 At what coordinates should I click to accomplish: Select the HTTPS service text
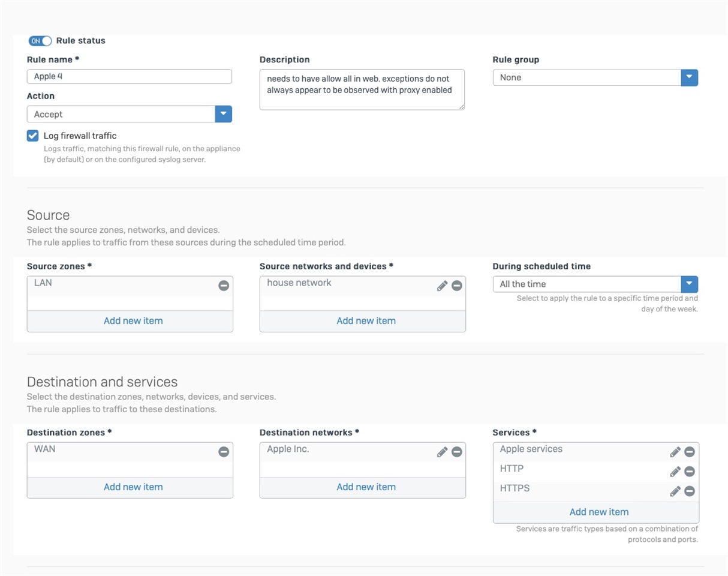pos(515,488)
